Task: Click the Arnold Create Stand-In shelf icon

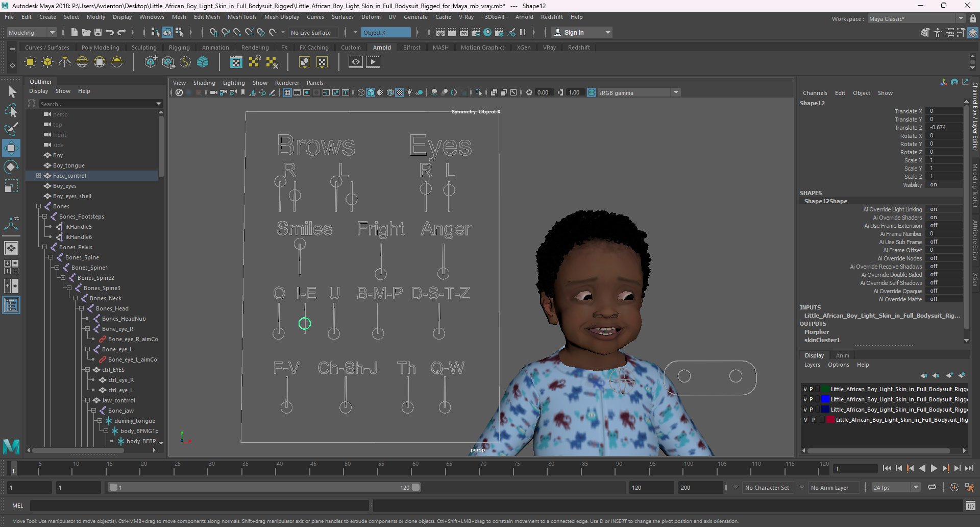Action: pyautogui.click(x=151, y=62)
